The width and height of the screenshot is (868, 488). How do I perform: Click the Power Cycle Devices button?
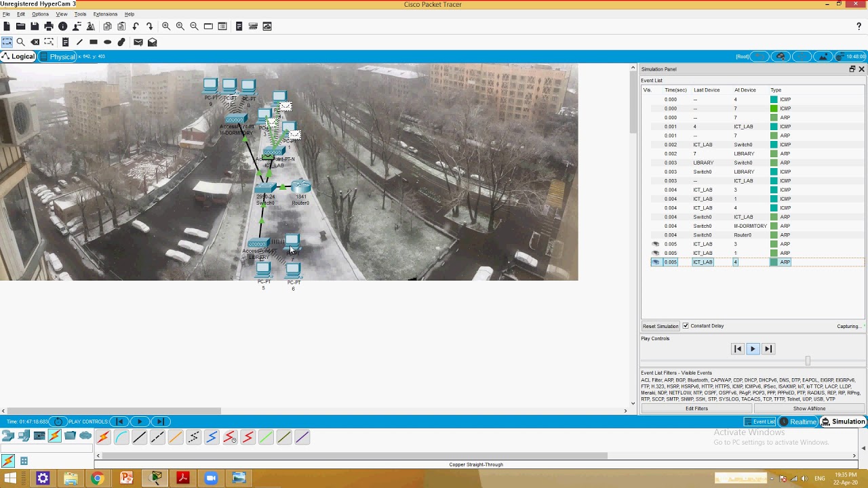(58, 422)
